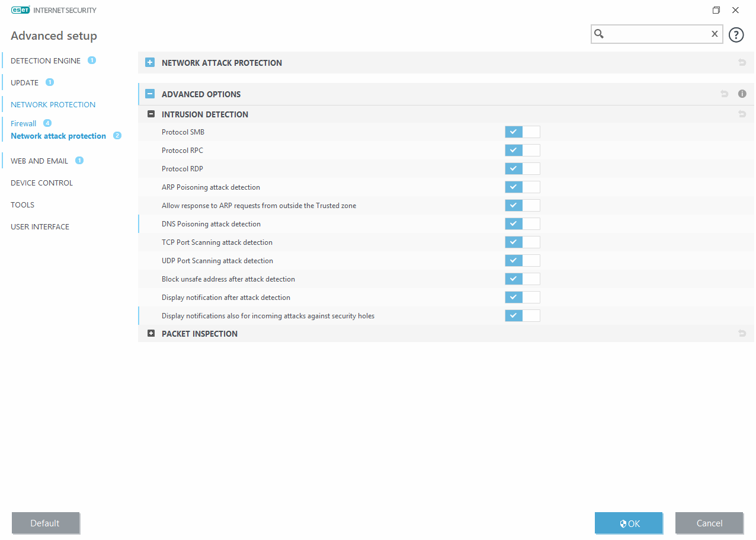Click inside the search input field
Image resolution: width=756 pixels, height=540 pixels.
click(x=656, y=34)
